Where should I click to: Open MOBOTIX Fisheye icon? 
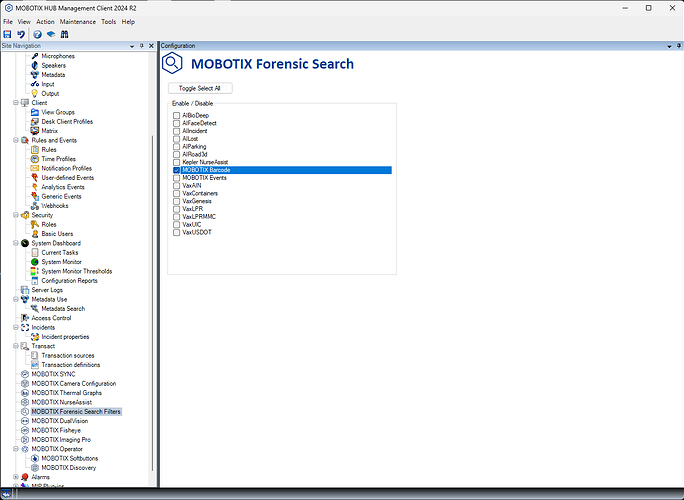(x=25, y=430)
